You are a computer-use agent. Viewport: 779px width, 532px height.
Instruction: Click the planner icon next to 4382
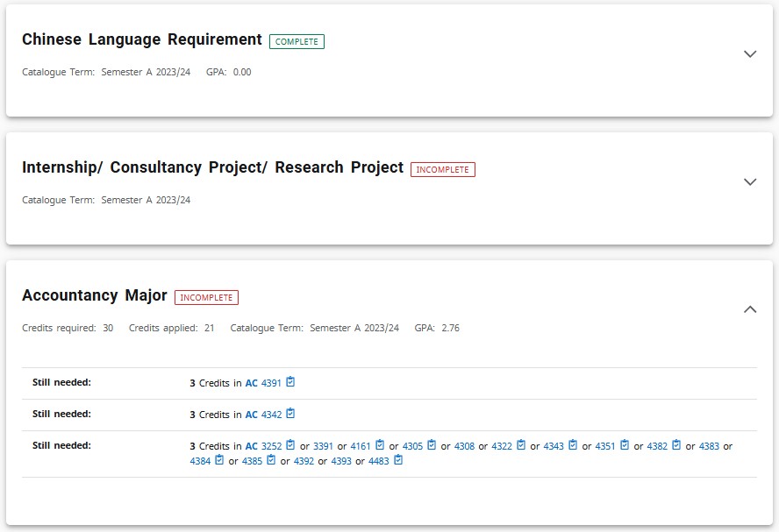point(676,444)
